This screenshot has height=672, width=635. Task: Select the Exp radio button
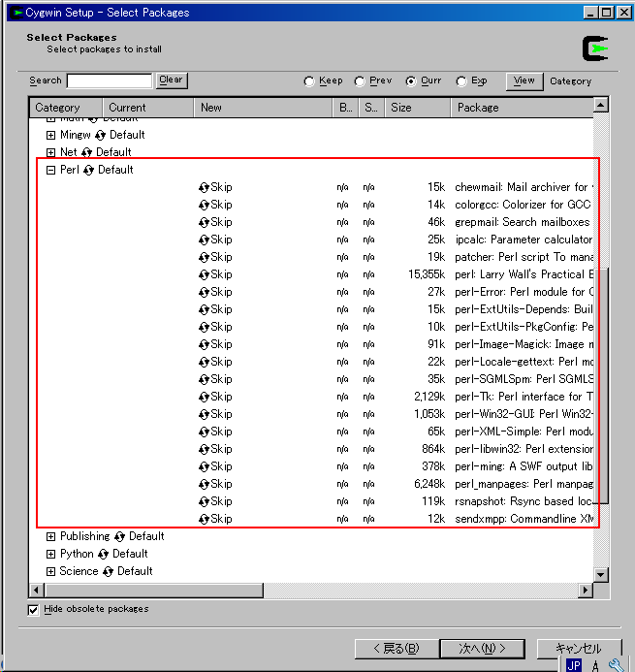[x=461, y=81]
